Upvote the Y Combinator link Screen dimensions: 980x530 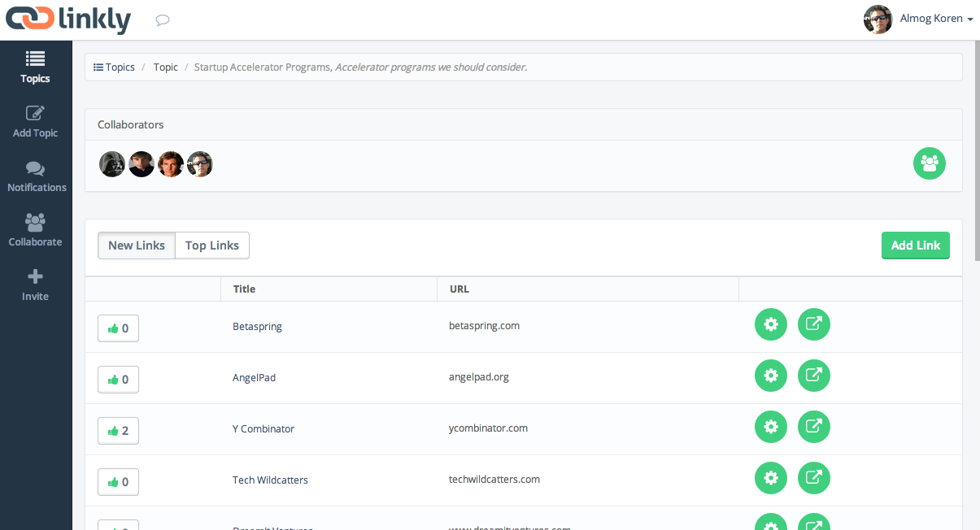click(x=118, y=431)
